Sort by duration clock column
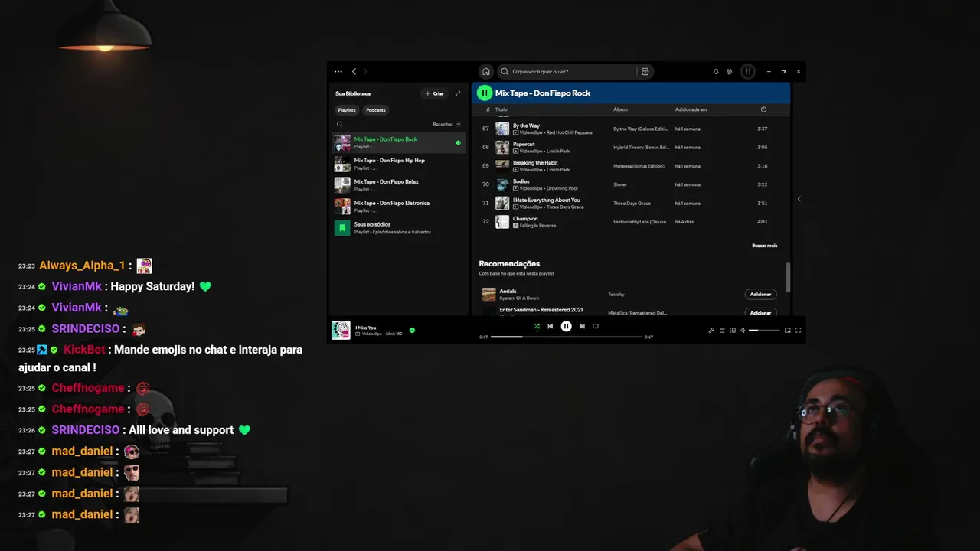 coord(763,109)
